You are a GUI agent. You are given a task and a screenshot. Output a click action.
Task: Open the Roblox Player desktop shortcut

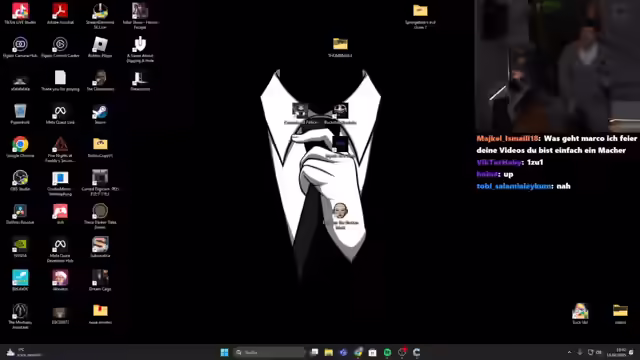tap(100, 47)
